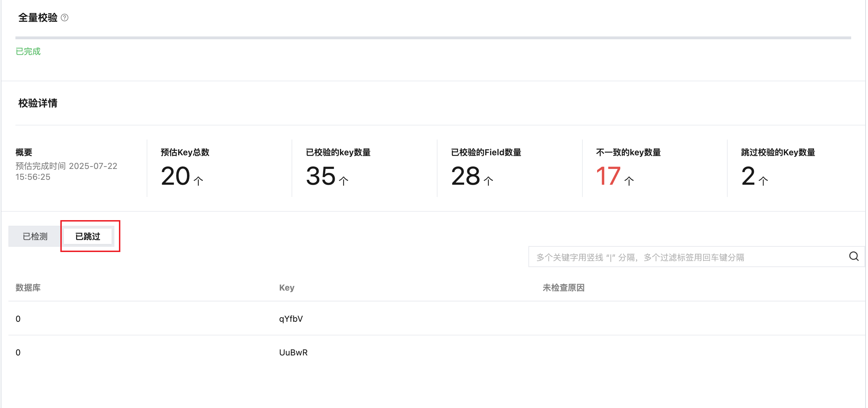
Task: Click the 未检查原因 column header
Action: click(x=563, y=288)
